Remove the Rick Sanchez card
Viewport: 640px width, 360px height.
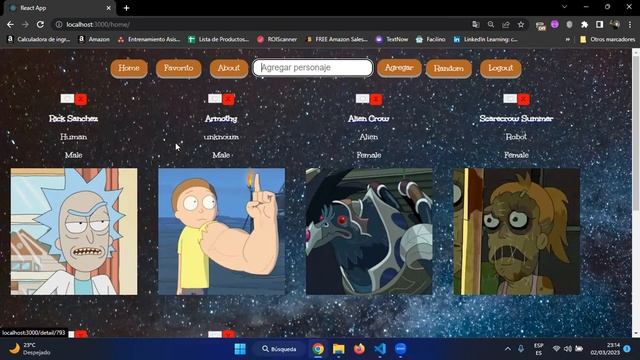81,99
